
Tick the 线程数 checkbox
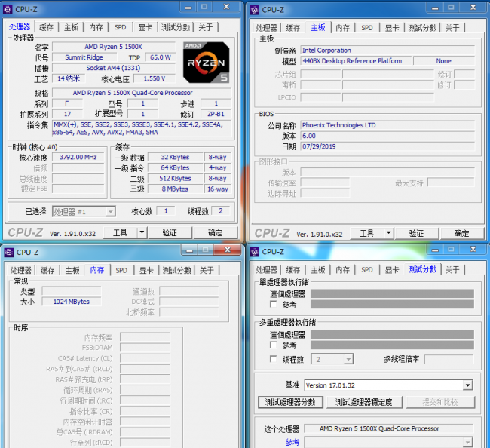click(274, 359)
